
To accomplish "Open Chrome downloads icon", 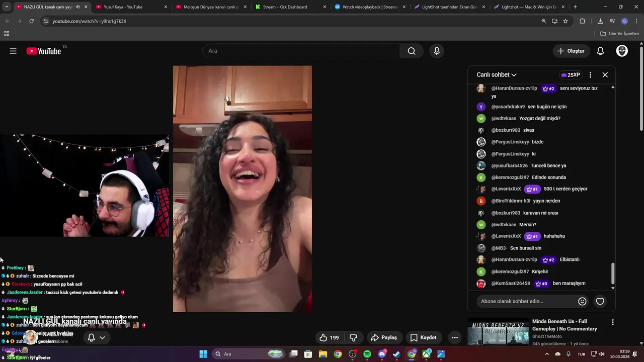I will tap(600, 21).
